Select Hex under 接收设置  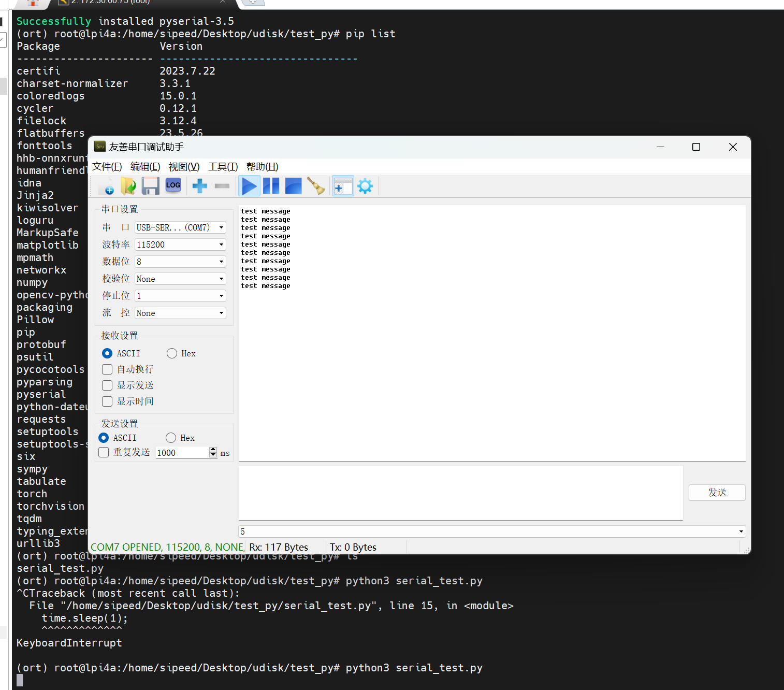pos(172,353)
